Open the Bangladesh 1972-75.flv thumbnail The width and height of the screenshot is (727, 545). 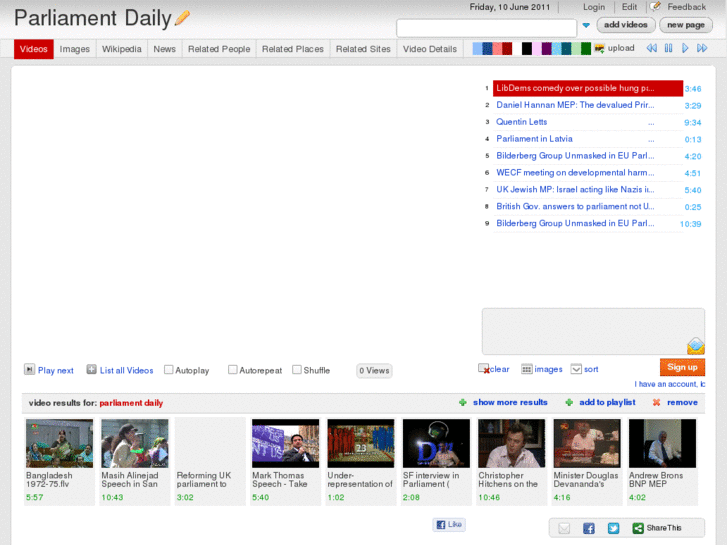(59, 443)
